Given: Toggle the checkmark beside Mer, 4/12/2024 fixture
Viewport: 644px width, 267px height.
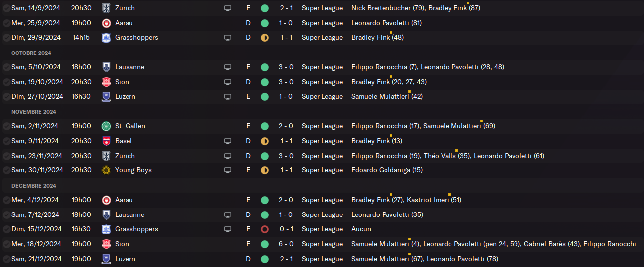Looking at the screenshot, I should click(6, 200).
